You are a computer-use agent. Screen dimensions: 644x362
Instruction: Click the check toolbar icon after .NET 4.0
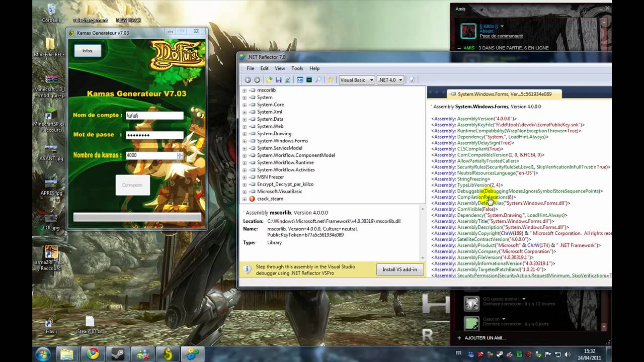412,80
